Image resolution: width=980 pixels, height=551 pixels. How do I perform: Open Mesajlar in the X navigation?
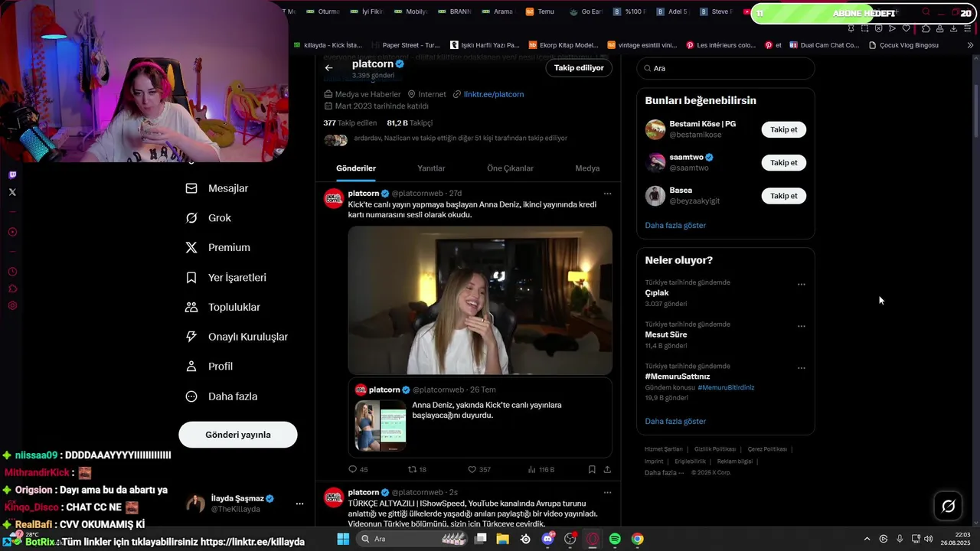[217, 188]
